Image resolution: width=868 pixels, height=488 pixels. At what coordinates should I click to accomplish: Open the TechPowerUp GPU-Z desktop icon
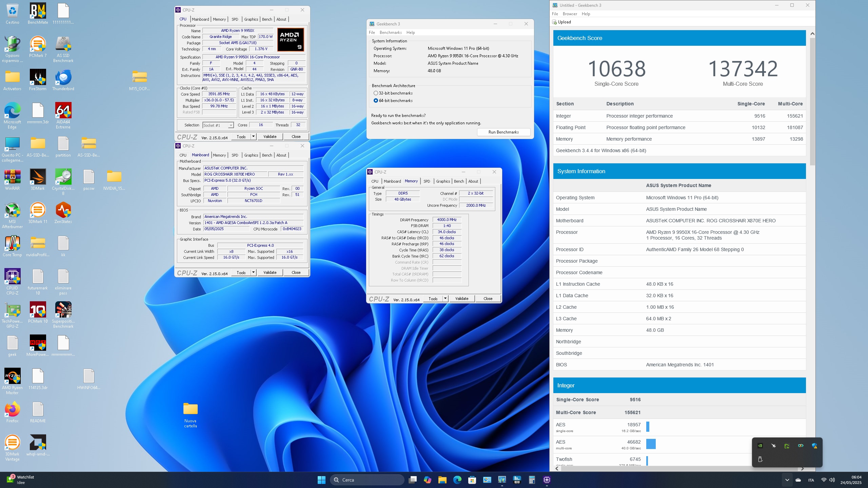point(12,315)
